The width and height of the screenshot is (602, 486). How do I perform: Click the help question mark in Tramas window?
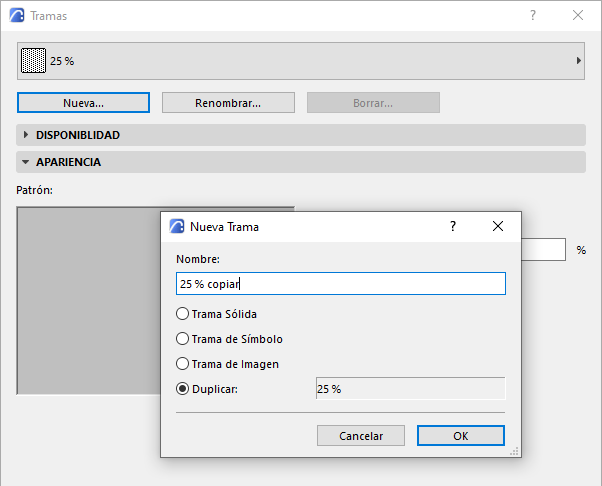[x=533, y=16]
